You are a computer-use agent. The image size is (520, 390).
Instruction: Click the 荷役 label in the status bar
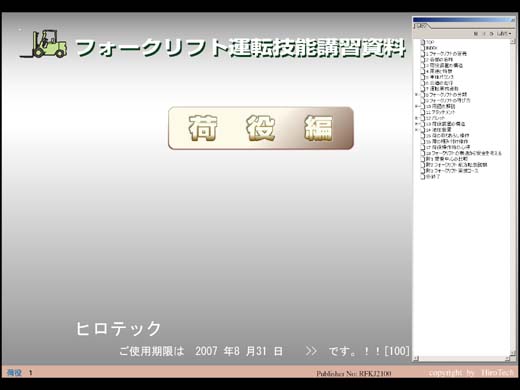[14, 373]
